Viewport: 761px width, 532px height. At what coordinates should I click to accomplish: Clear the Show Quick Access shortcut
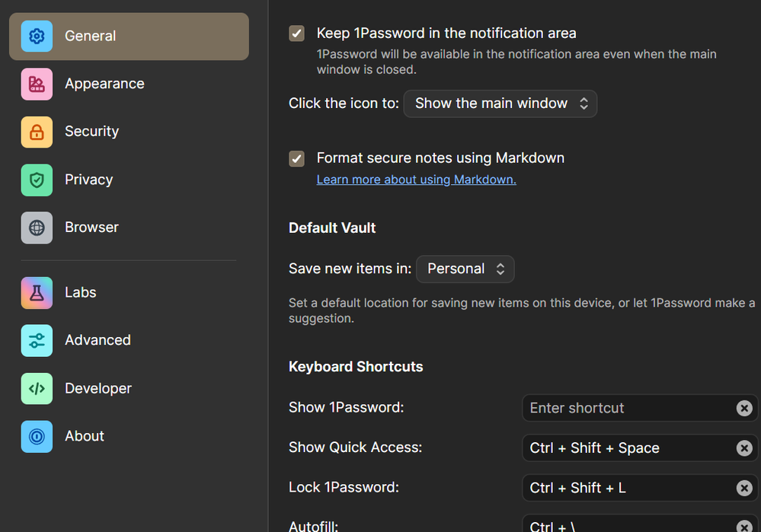tap(744, 448)
